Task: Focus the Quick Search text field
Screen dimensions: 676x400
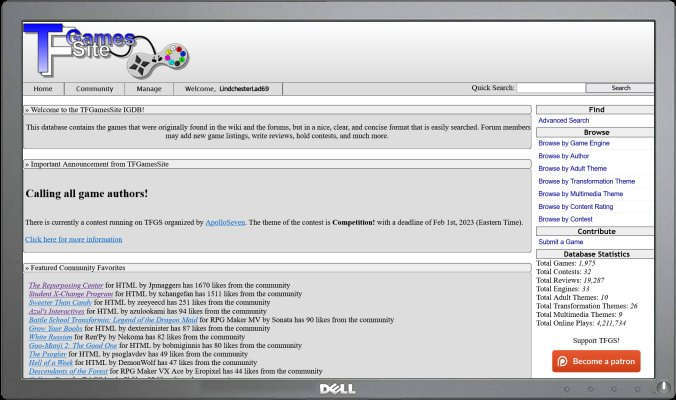Action: coord(551,88)
